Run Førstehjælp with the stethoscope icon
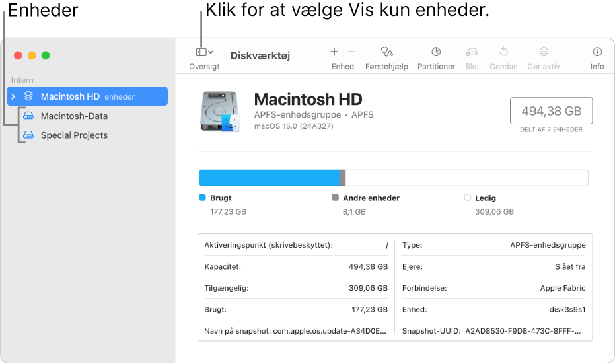The image size is (615, 364). tap(386, 52)
